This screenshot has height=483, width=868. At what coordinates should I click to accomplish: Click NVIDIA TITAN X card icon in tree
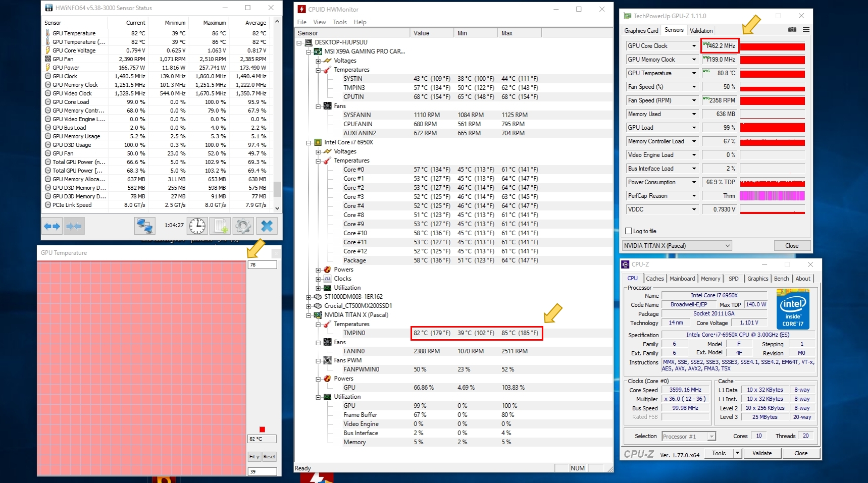318,315
